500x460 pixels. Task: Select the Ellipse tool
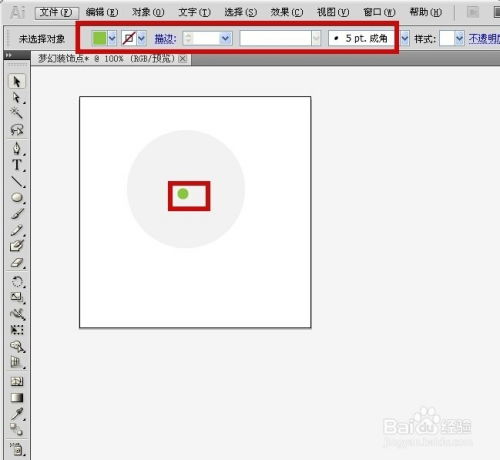pyautogui.click(x=17, y=197)
